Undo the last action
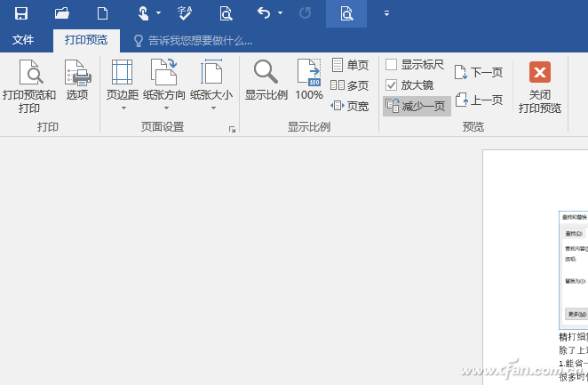This screenshot has height=385, width=588. click(264, 13)
